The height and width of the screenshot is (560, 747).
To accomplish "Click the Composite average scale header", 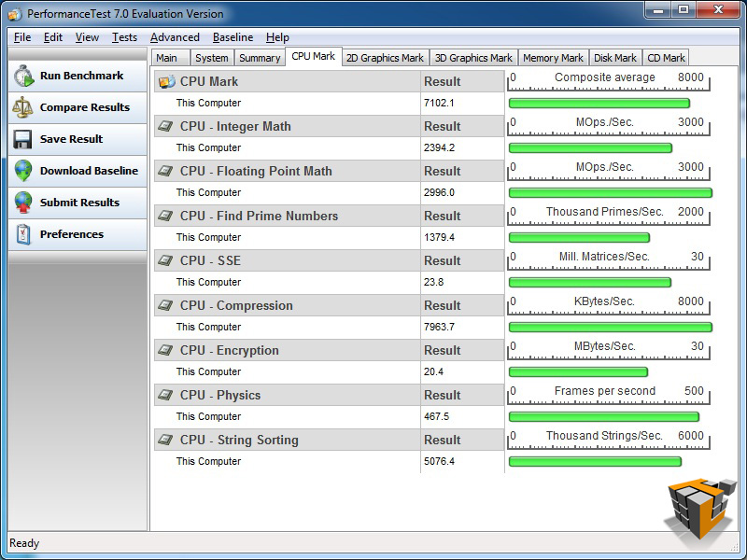I will pos(609,81).
